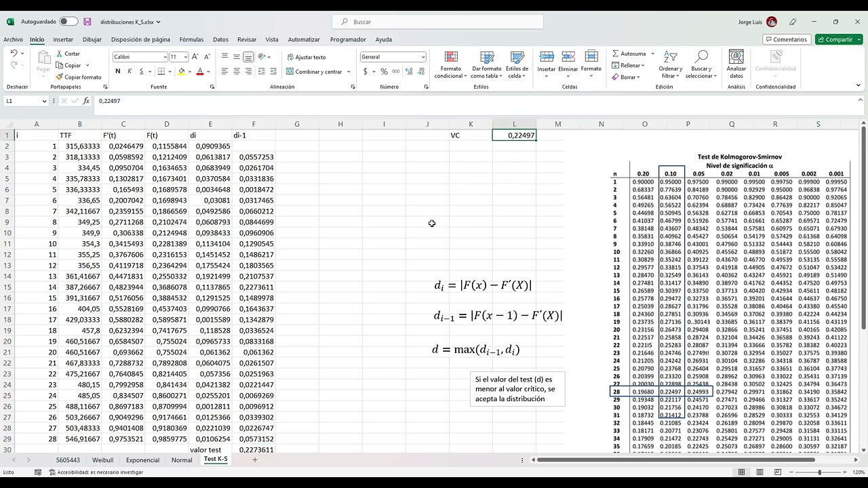This screenshot has width=868, height=488.
Task: Increase font size with A up icon
Action: click(195, 57)
